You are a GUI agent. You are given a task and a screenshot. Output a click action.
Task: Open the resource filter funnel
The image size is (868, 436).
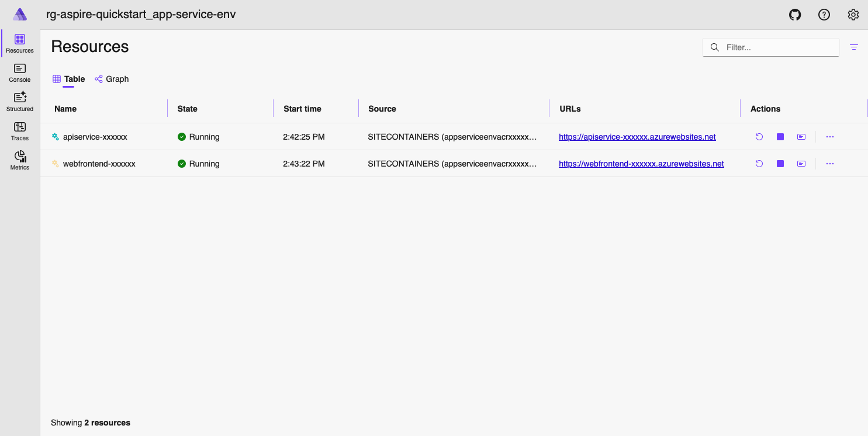pyautogui.click(x=854, y=47)
